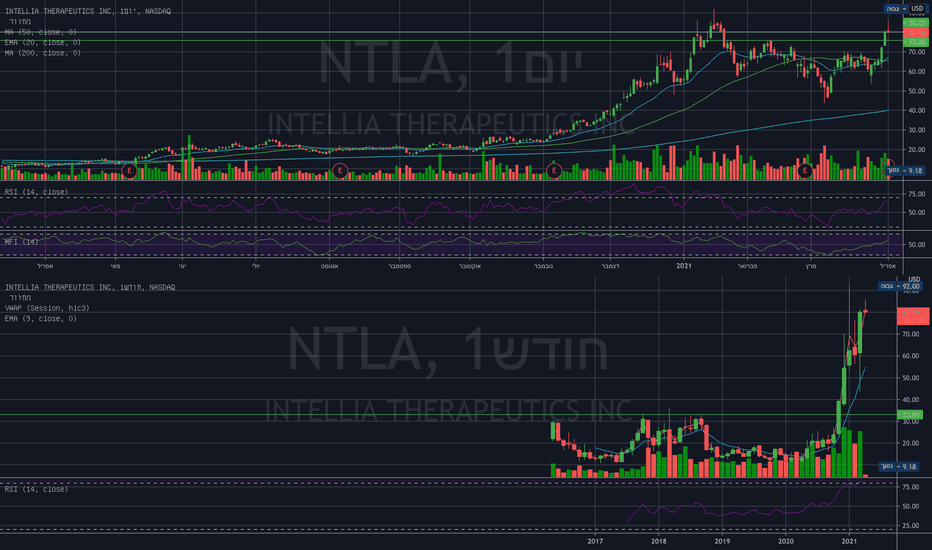Select the daily chart RSI (14, close) legend
The width and height of the screenshot is (932, 550).
[36, 192]
